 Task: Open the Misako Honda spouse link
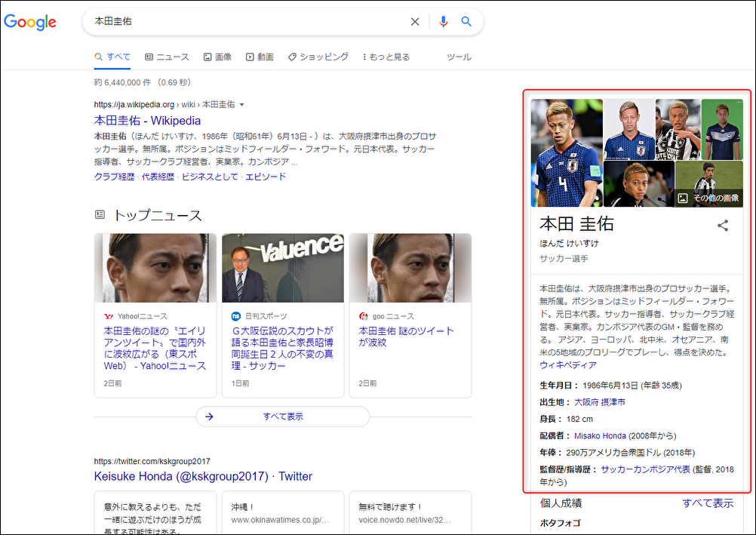coord(601,436)
